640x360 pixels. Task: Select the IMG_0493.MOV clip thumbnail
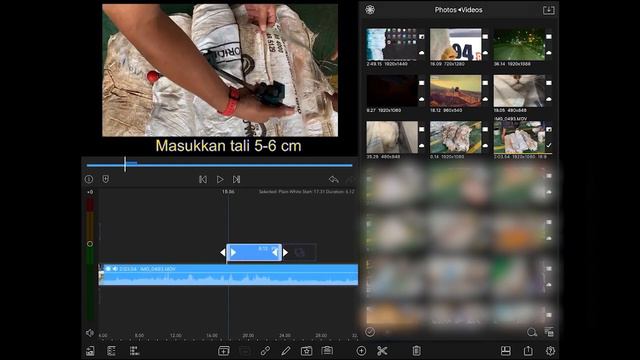[519, 137]
